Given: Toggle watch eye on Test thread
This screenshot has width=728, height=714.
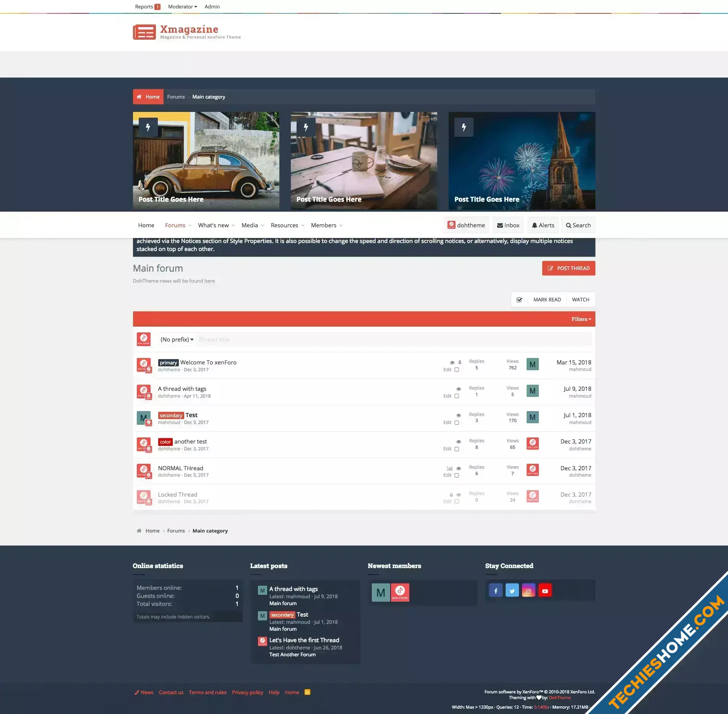Looking at the screenshot, I should [459, 415].
